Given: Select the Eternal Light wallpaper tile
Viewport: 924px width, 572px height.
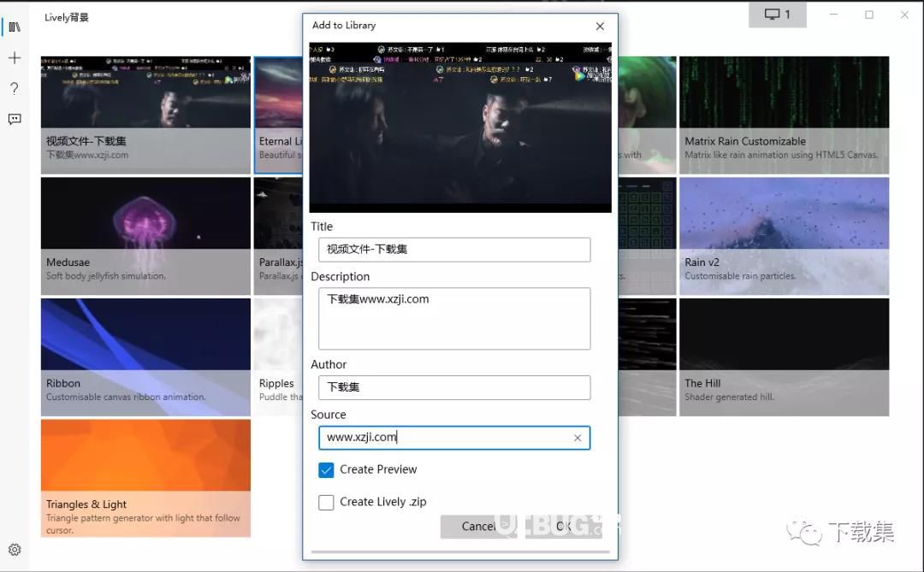Looking at the screenshot, I should pyautogui.click(x=278, y=115).
